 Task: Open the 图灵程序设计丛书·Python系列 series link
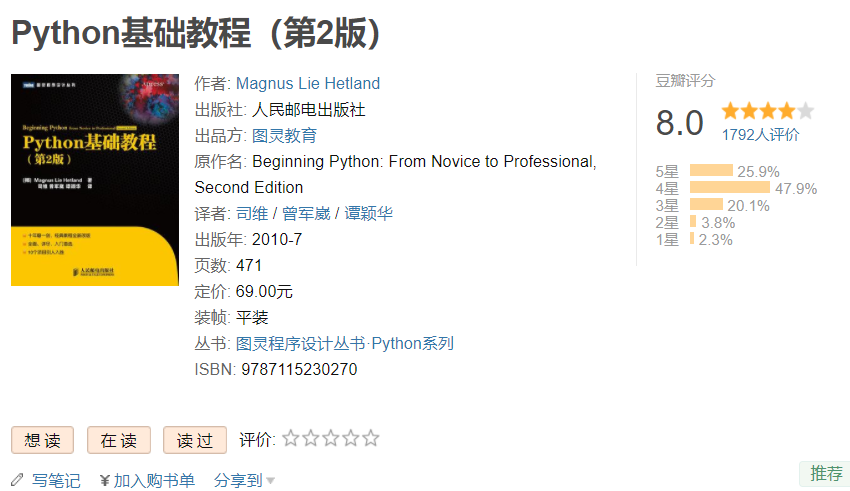[345, 344]
